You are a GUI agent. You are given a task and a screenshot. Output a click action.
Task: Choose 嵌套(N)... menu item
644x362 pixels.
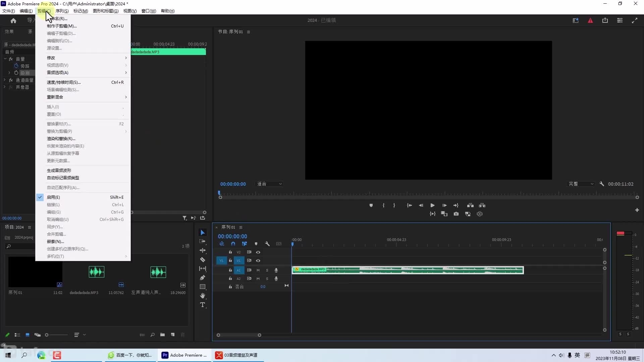tap(83, 242)
